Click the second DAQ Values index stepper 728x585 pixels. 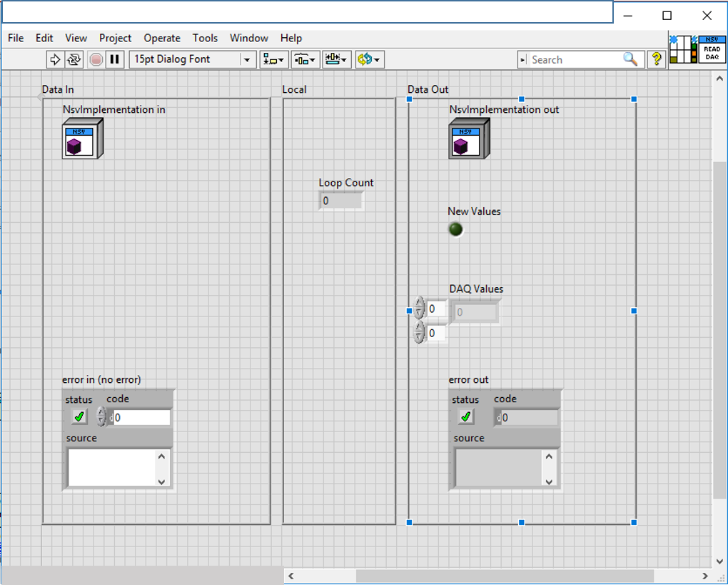coord(419,332)
